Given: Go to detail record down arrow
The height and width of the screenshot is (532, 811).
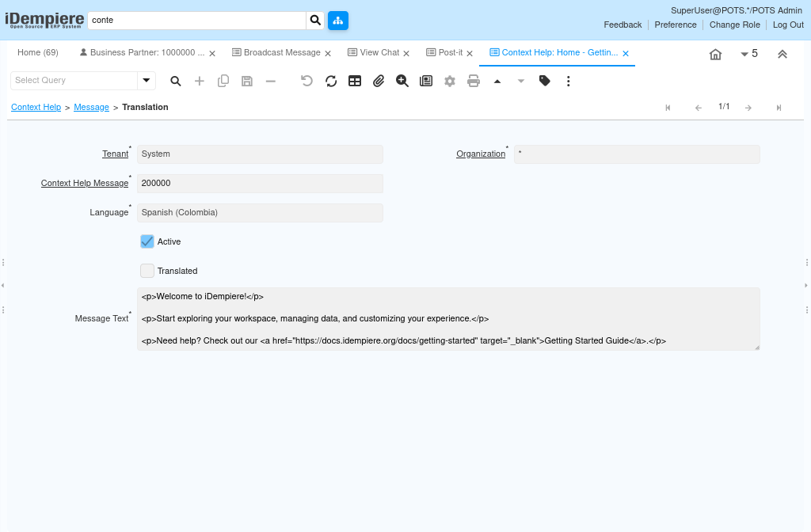Looking at the screenshot, I should tap(521, 82).
